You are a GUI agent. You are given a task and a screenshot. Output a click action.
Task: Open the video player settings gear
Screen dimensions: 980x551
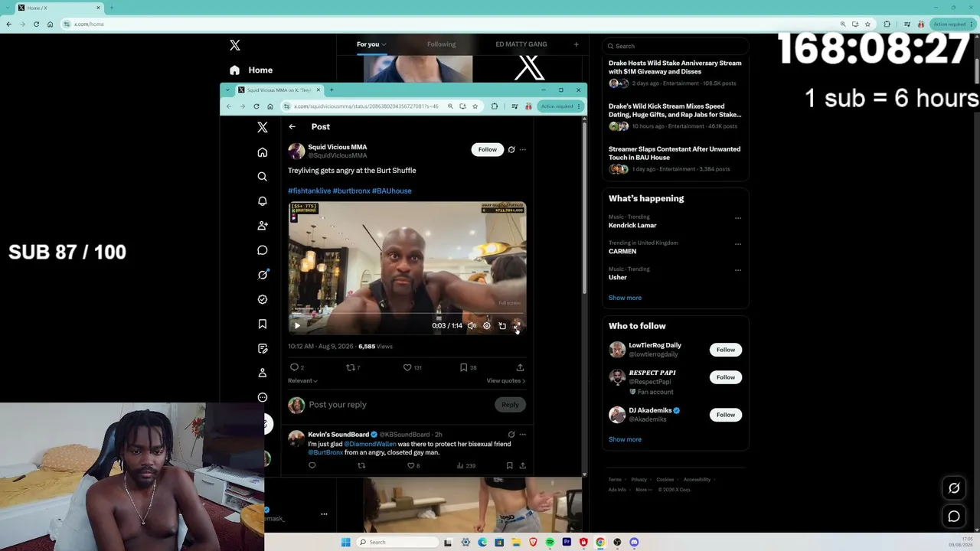[487, 325]
